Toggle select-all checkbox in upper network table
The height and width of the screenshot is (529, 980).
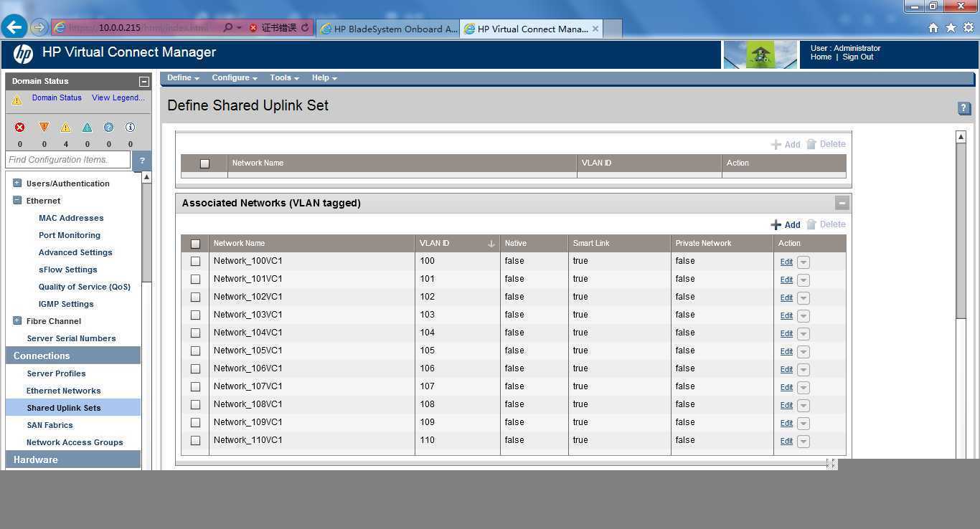click(x=204, y=163)
